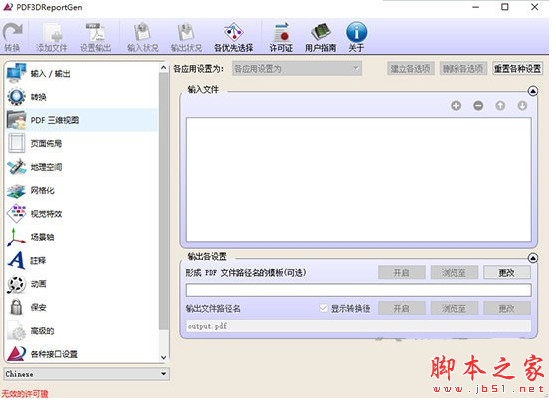Open 场景轴 scene axes sidebar item

(x=82, y=237)
